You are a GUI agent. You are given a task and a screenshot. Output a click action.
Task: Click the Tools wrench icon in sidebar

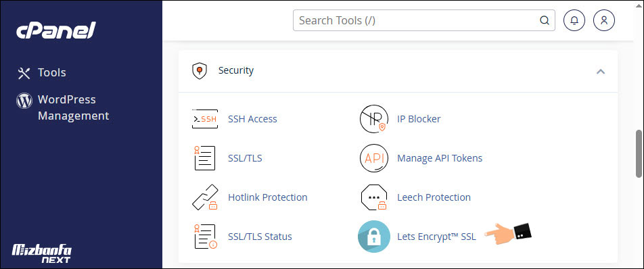(24, 73)
